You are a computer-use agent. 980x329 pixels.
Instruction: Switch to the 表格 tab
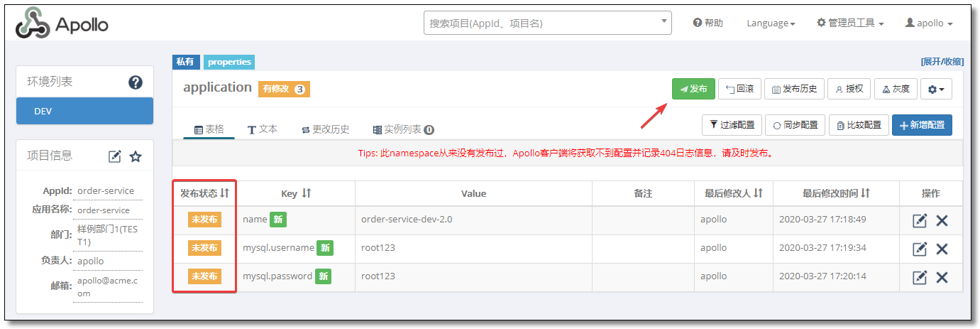pos(209,129)
